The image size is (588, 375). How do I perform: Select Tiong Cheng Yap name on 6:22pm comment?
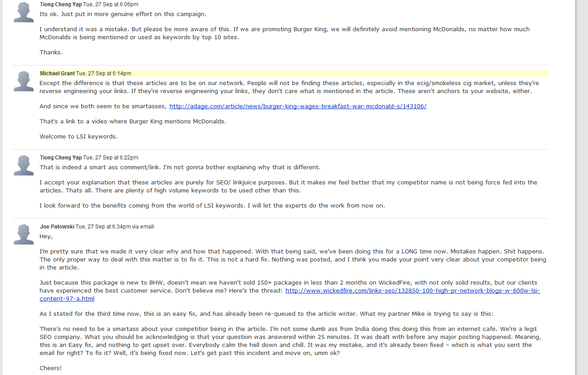(61, 158)
